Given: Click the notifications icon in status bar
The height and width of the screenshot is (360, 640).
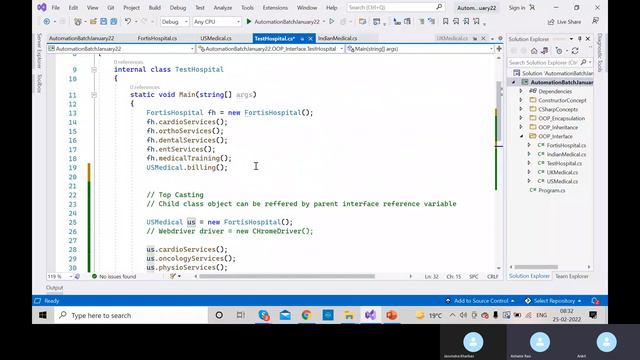Looking at the screenshot, I should pyautogui.click(x=596, y=301).
